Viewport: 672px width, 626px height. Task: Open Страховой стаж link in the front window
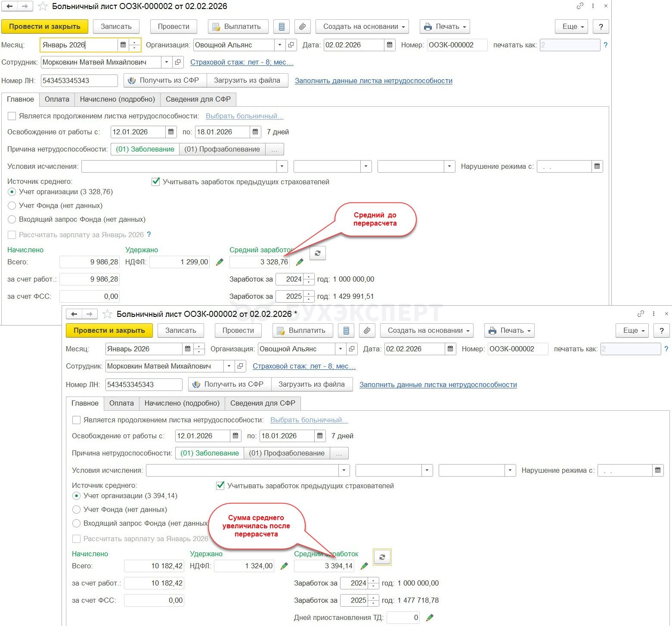point(304,366)
